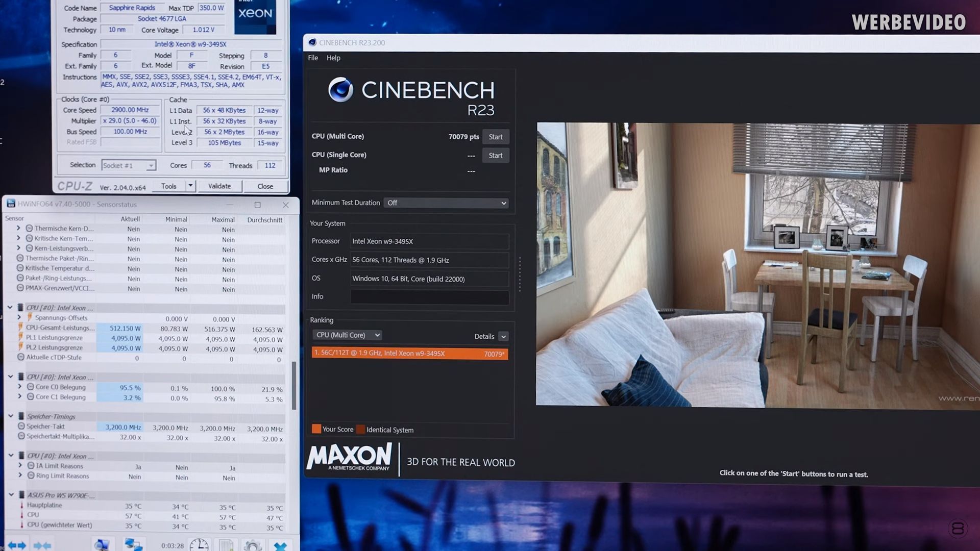Sort by the Maximal column header
The height and width of the screenshot is (551, 980).
(223, 219)
